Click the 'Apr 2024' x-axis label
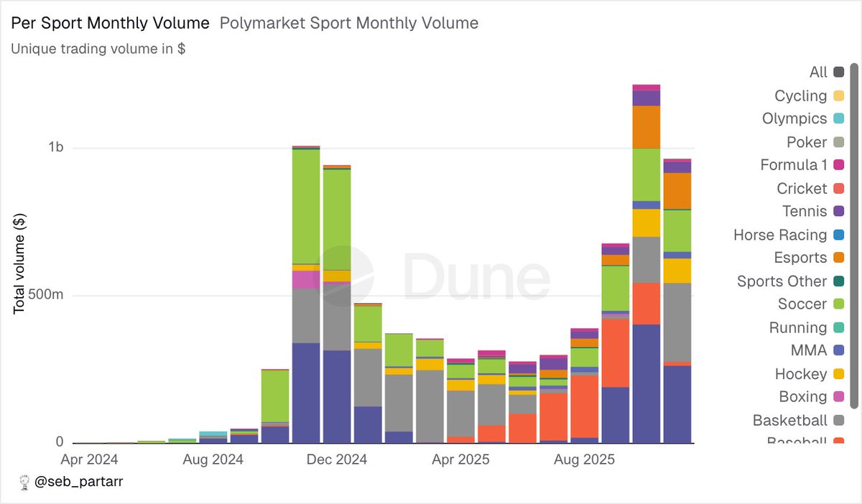 (88, 459)
